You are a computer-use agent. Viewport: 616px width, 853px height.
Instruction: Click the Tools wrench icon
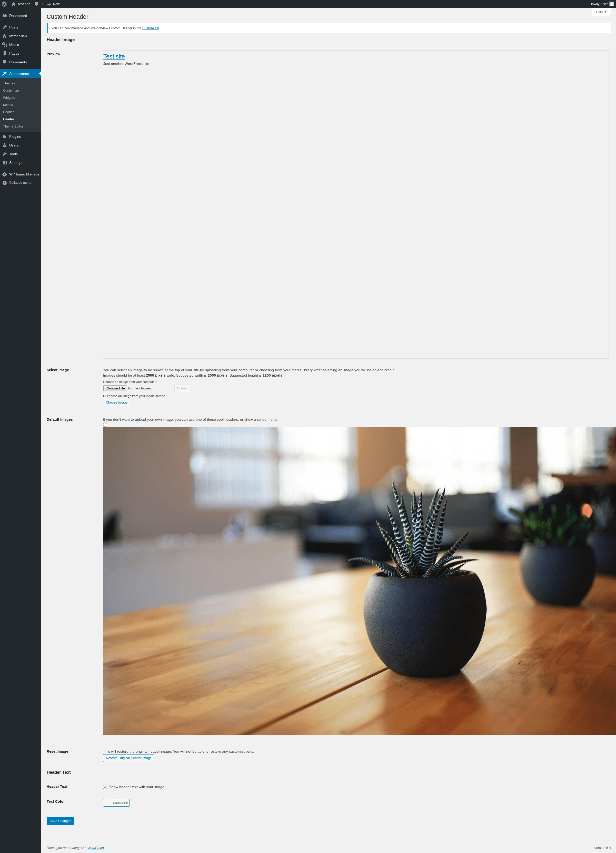pyautogui.click(x=5, y=154)
